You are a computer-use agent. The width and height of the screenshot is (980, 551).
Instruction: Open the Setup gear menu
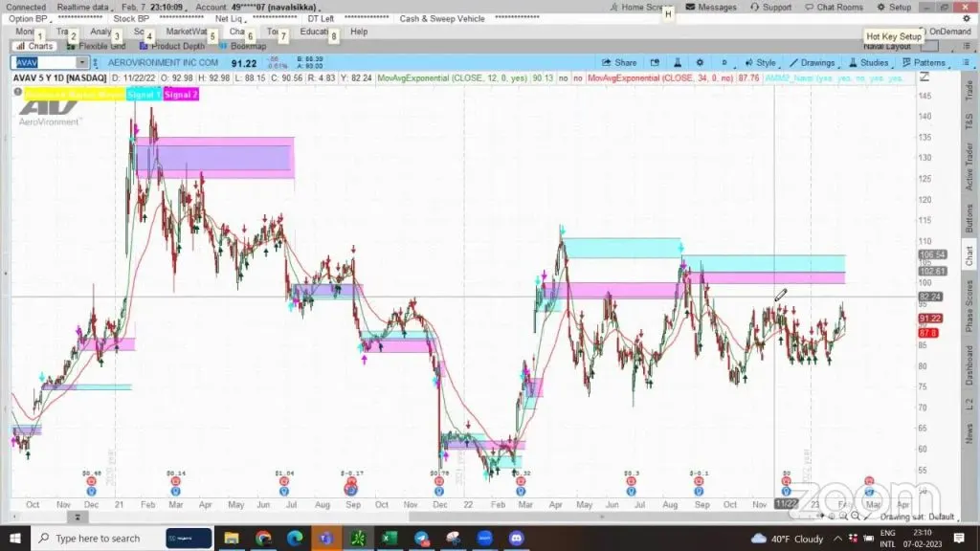pos(895,7)
